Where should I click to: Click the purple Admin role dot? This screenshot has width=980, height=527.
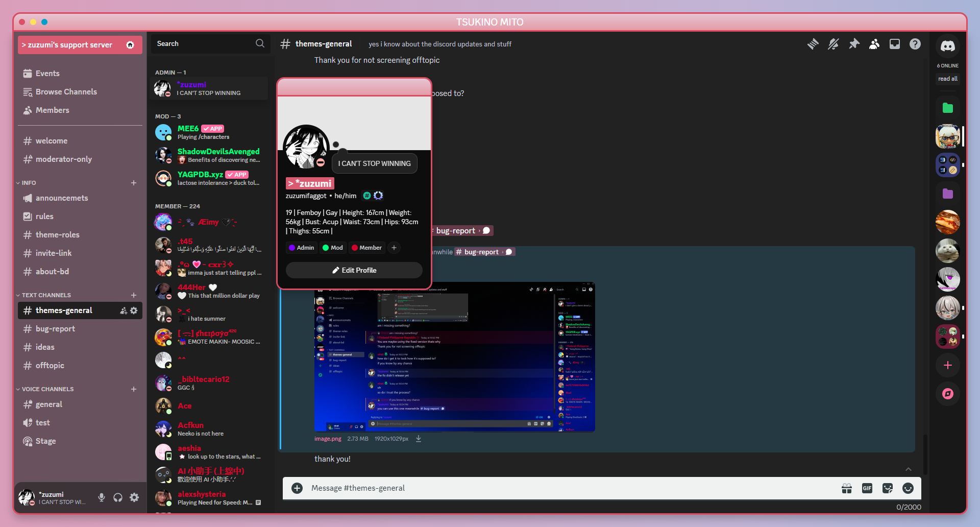292,248
